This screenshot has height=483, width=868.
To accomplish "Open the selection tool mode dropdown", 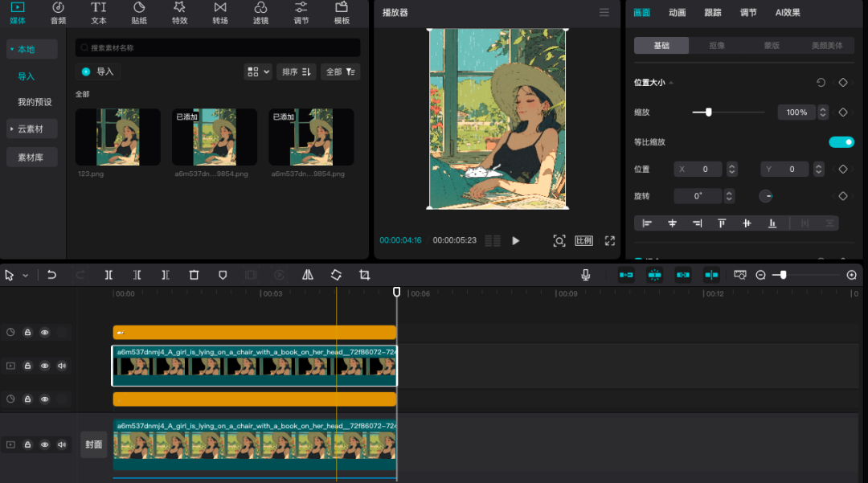I will tap(26, 276).
